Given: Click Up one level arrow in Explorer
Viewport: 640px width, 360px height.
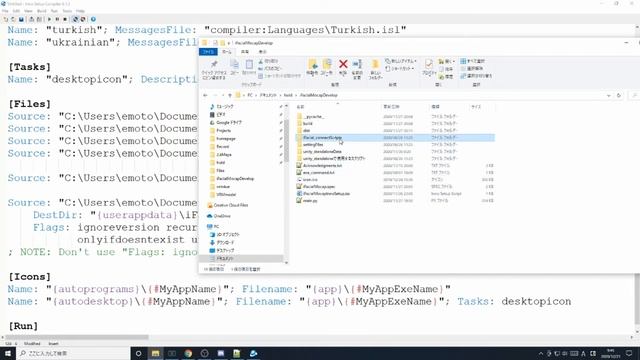Looking at the screenshot, I should [x=230, y=95].
